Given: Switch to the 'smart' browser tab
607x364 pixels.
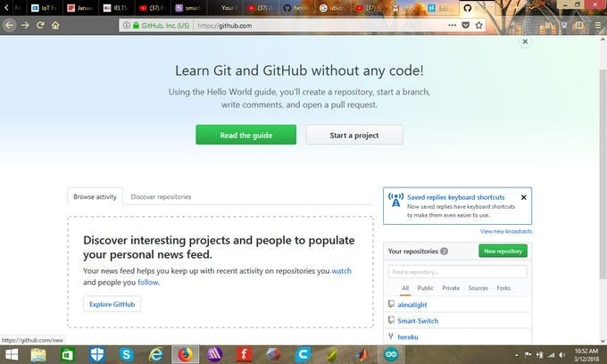Looking at the screenshot, I should [187, 8].
